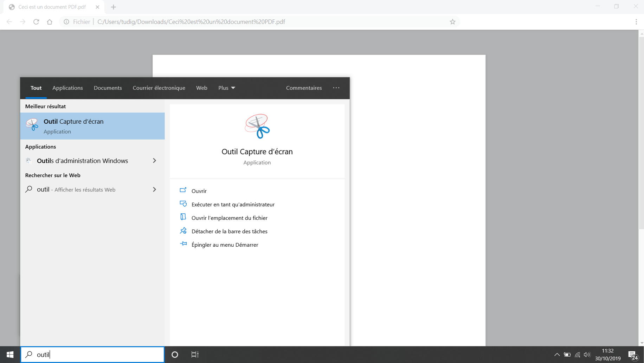The image size is (644, 363).
Task: Click the file location icon
Action: pos(183,217)
